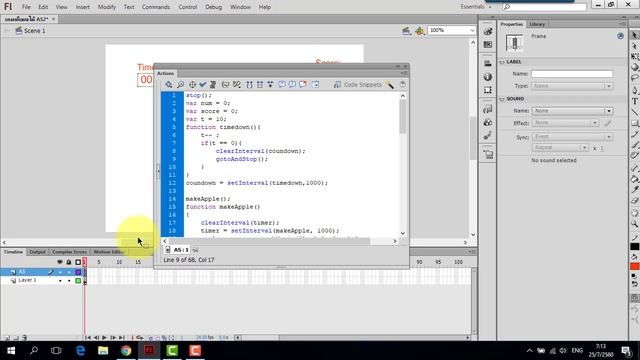Screen dimensions: 640x360
Task: Open the Edit Scene button on stage bar
Action: pos(406,31)
